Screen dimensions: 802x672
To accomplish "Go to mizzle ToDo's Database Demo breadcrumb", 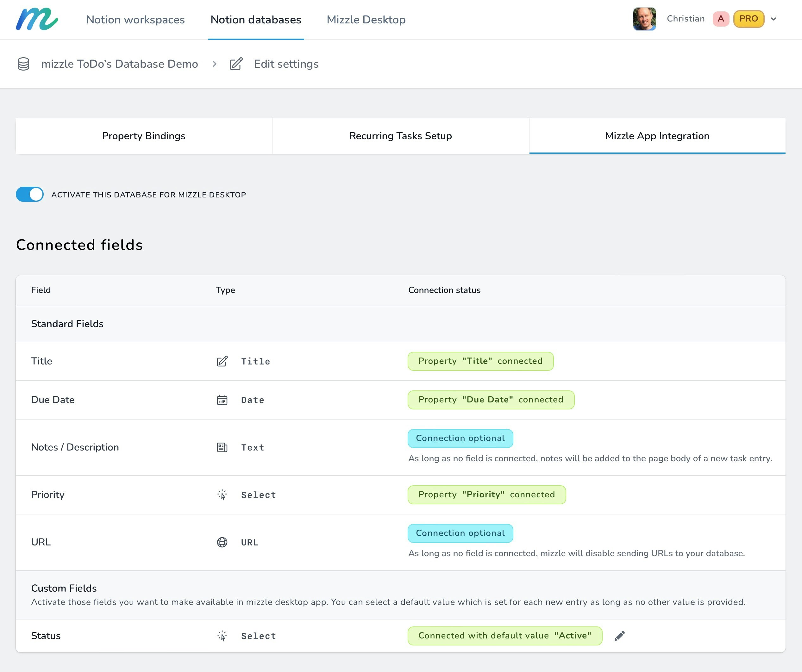I will coord(120,64).
